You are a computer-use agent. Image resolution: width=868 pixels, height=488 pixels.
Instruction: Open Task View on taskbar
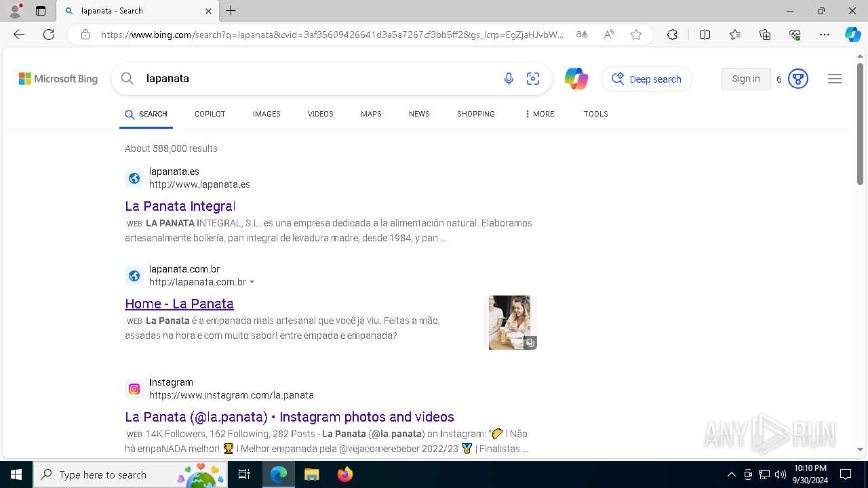click(245, 474)
